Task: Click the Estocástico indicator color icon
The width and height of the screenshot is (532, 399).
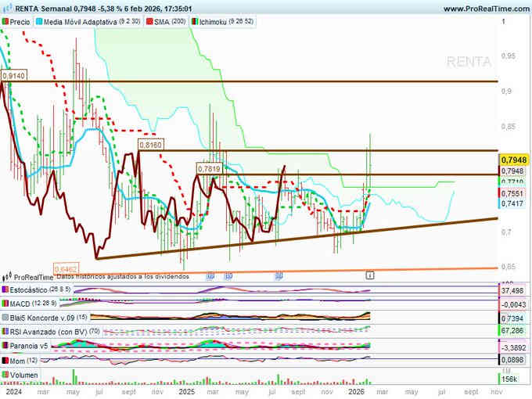Action: pyautogui.click(x=5, y=289)
